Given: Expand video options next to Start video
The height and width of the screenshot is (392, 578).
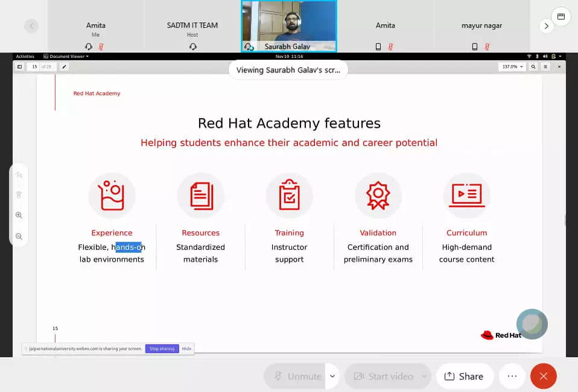Looking at the screenshot, I should point(424,376).
